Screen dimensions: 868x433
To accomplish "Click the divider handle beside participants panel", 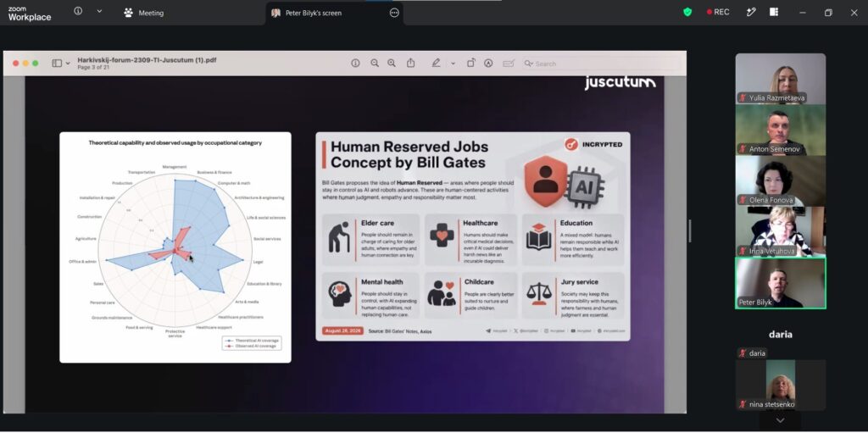I will [x=690, y=230].
